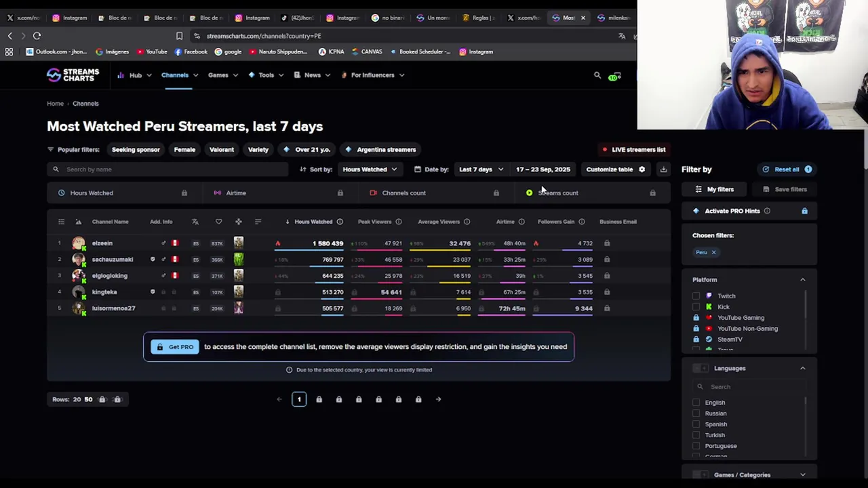This screenshot has height=488, width=868.
Task: Expand the Games / Categories filter section
Action: point(802,475)
